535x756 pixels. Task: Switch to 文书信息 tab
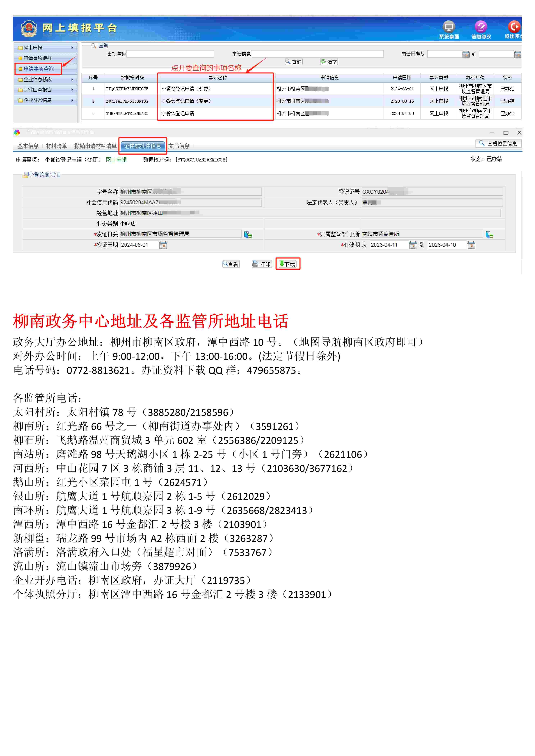(x=179, y=146)
